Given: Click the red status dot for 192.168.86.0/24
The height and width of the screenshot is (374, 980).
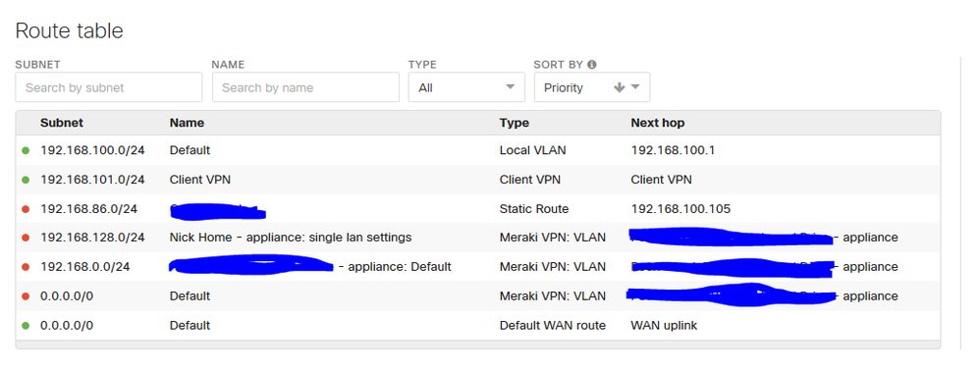Looking at the screenshot, I should (26, 208).
